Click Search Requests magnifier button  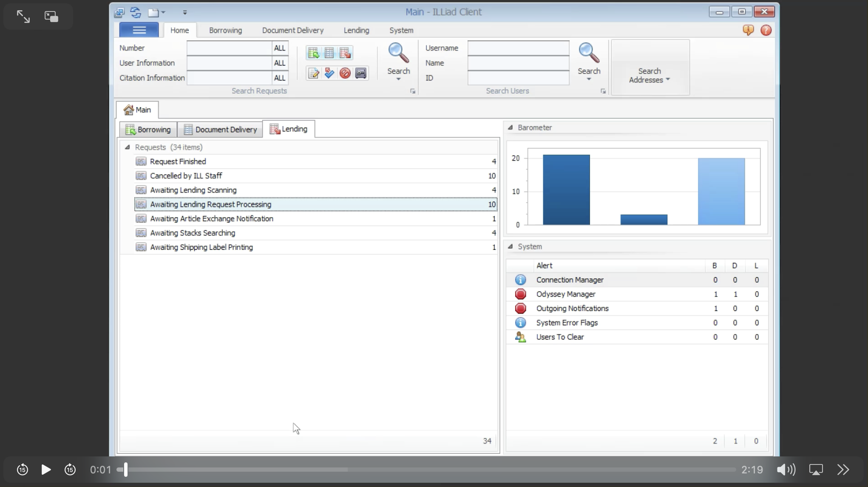pyautogui.click(x=398, y=53)
